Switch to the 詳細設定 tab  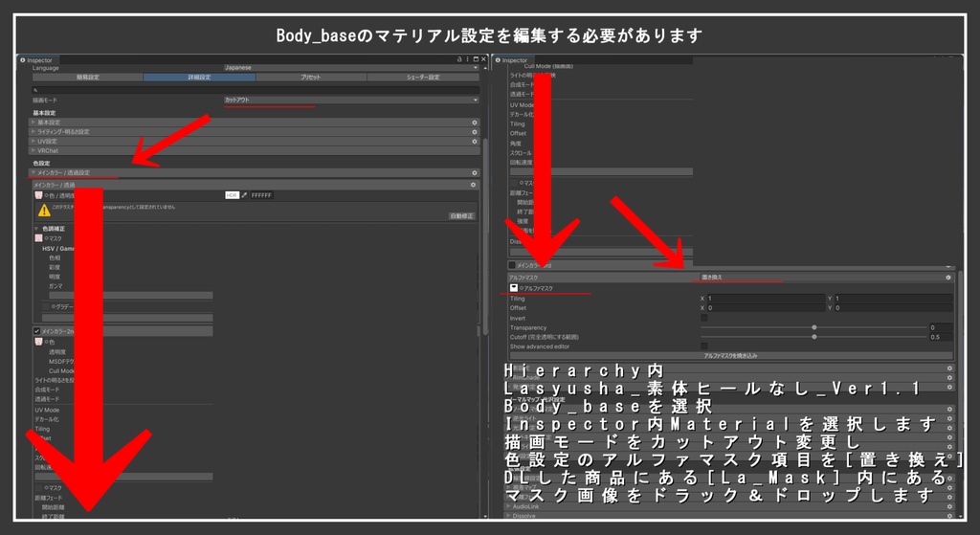199,78
